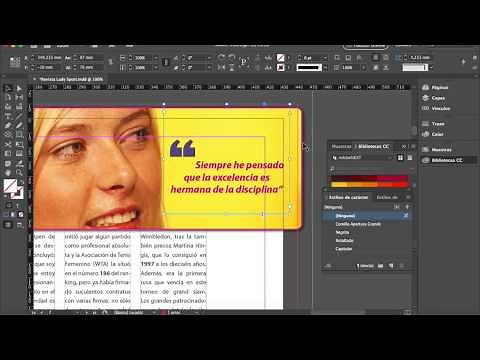Select Estilos de carácter tab
Image resolution: width=480 pixels, height=360 pixels.
(348, 197)
